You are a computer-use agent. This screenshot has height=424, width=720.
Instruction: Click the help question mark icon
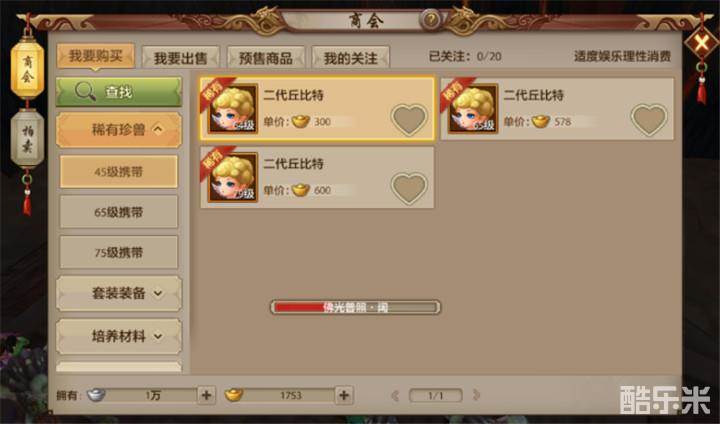pyautogui.click(x=430, y=19)
